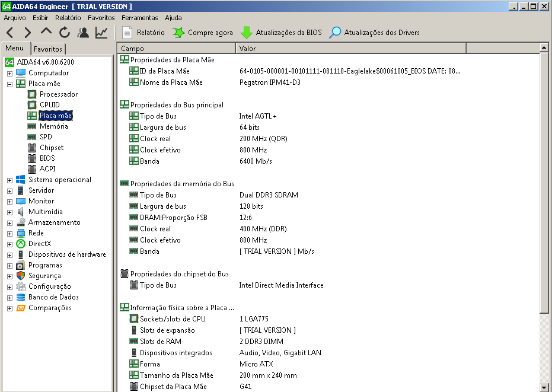This screenshot has height=392, width=552.
Task: Click the Computador monitor icon
Action: point(21,73)
